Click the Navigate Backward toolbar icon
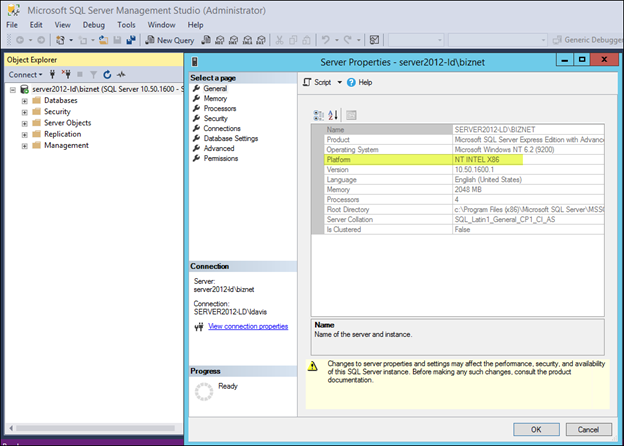The image size is (624, 446). 20,40
